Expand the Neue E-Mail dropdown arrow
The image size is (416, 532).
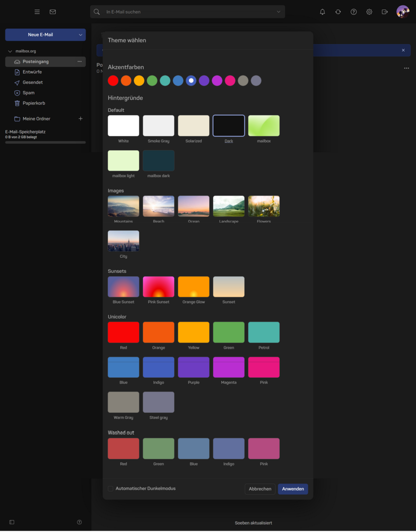[80, 35]
